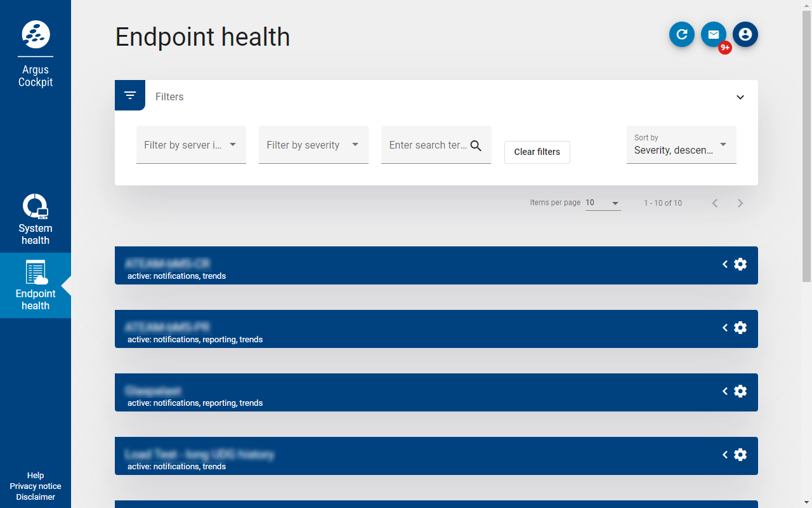Open the user account icon

[x=745, y=34]
